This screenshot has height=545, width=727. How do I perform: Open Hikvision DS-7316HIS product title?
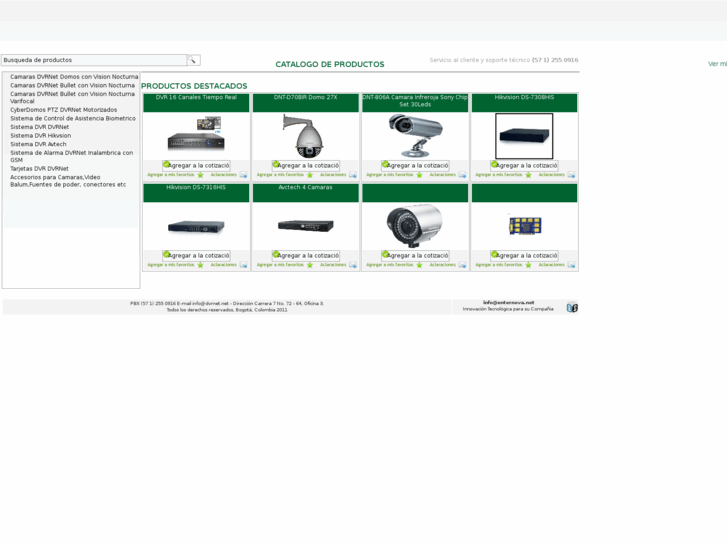196,187
